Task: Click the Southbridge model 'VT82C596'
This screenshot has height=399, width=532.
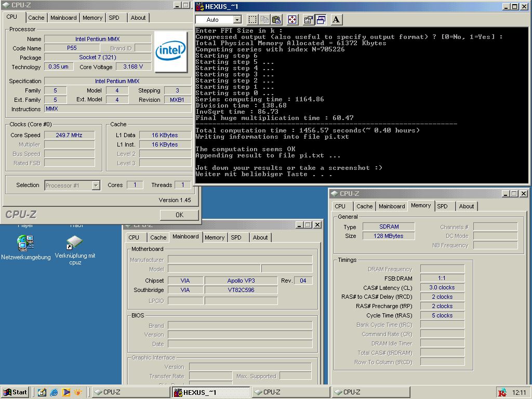Action: pyautogui.click(x=241, y=290)
